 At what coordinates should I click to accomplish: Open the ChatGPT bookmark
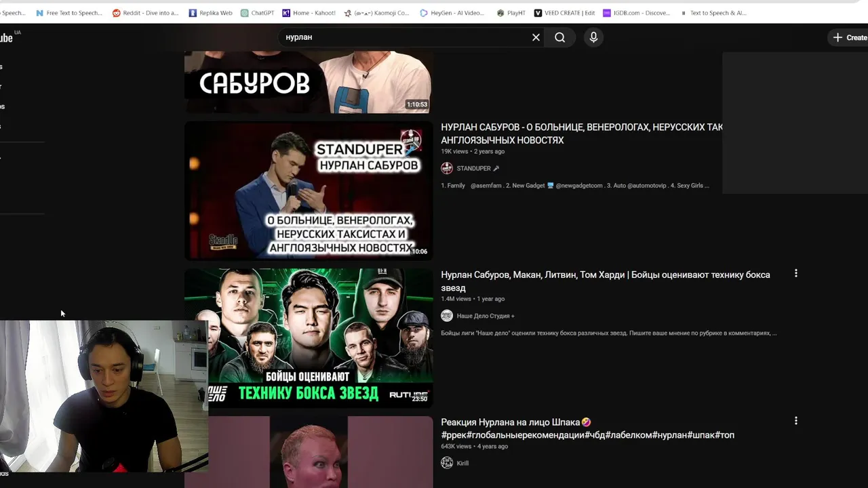257,13
